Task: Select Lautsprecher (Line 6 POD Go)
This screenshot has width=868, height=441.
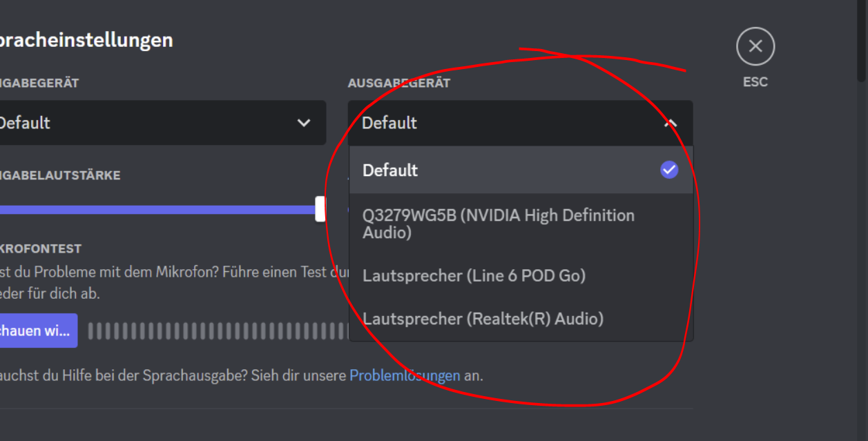Action: (521, 275)
